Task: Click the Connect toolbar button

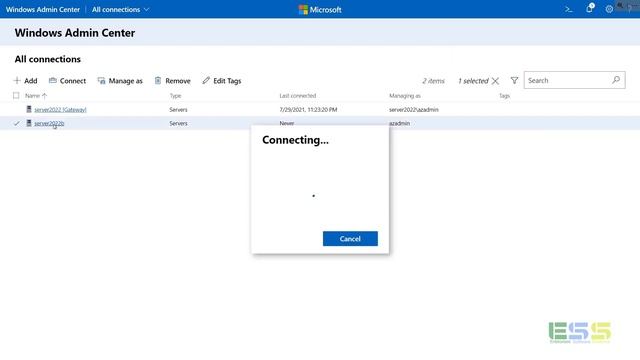Action: click(67, 81)
